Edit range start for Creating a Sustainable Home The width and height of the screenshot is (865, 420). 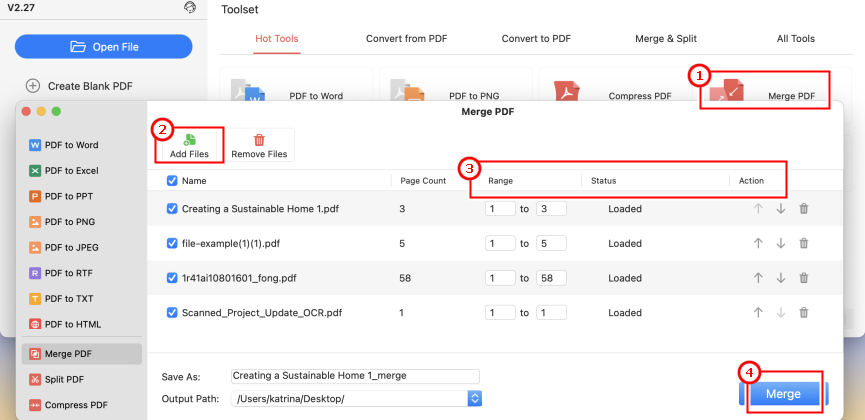[500, 209]
